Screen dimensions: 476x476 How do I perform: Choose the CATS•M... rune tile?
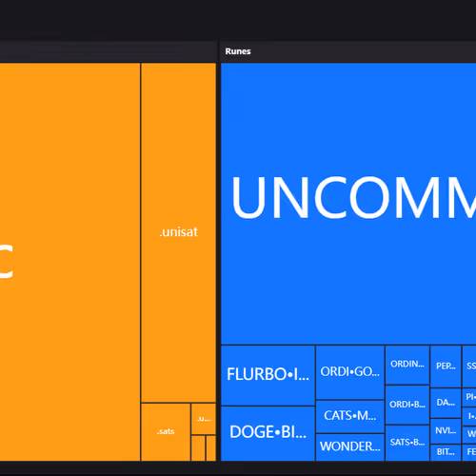click(x=350, y=416)
